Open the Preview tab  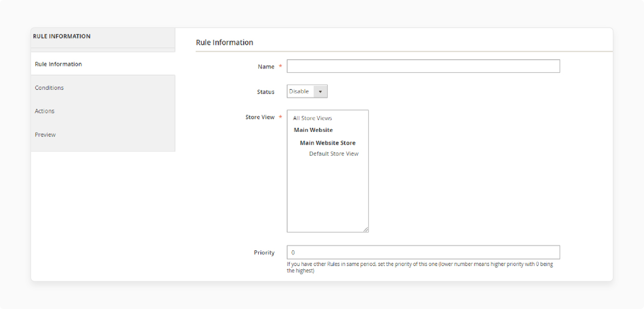pyautogui.click(x=103, y=135)
